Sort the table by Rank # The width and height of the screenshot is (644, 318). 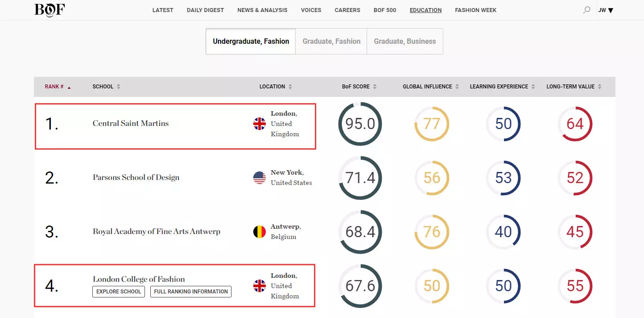pyautogui.click(x=58, y=87)
